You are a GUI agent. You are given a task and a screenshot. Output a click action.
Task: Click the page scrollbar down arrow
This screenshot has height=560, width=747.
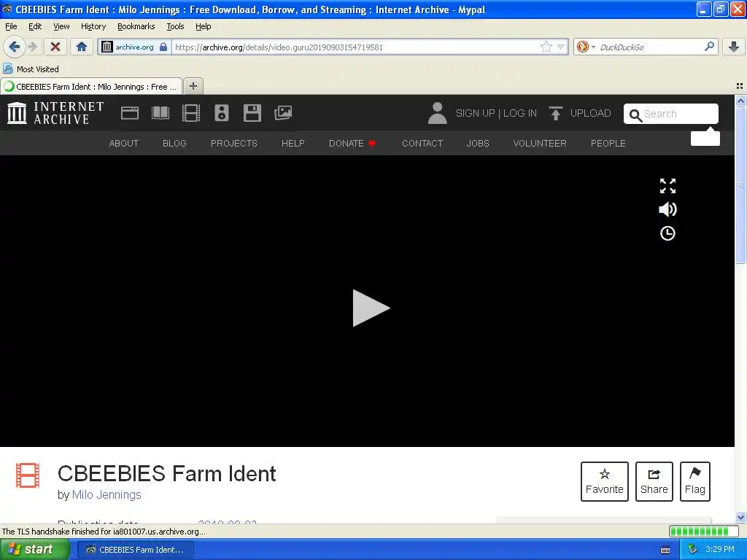tap(740, 517)
